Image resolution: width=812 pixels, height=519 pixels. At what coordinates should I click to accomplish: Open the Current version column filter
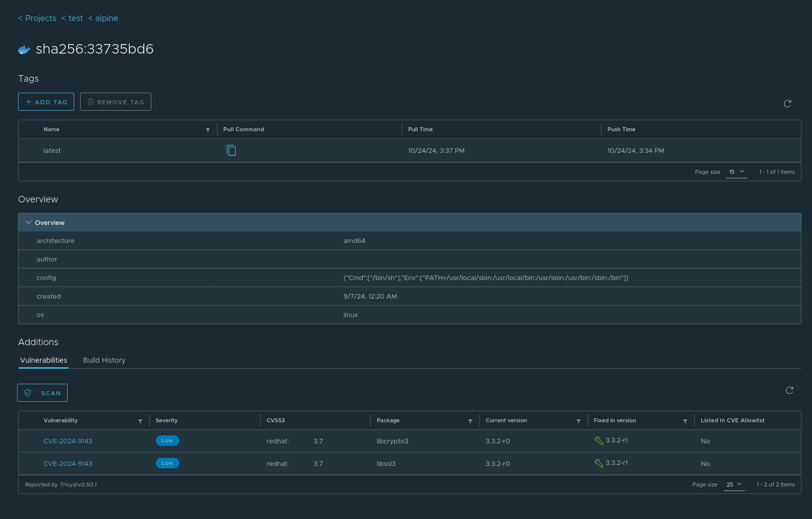coord(579,421)
